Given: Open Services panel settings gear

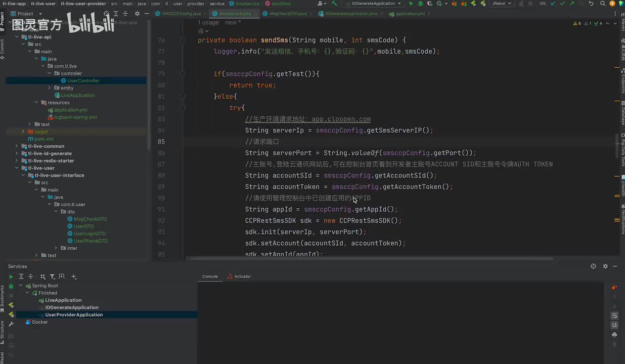Looking at the screenshot, I should (x=605, y=266).
